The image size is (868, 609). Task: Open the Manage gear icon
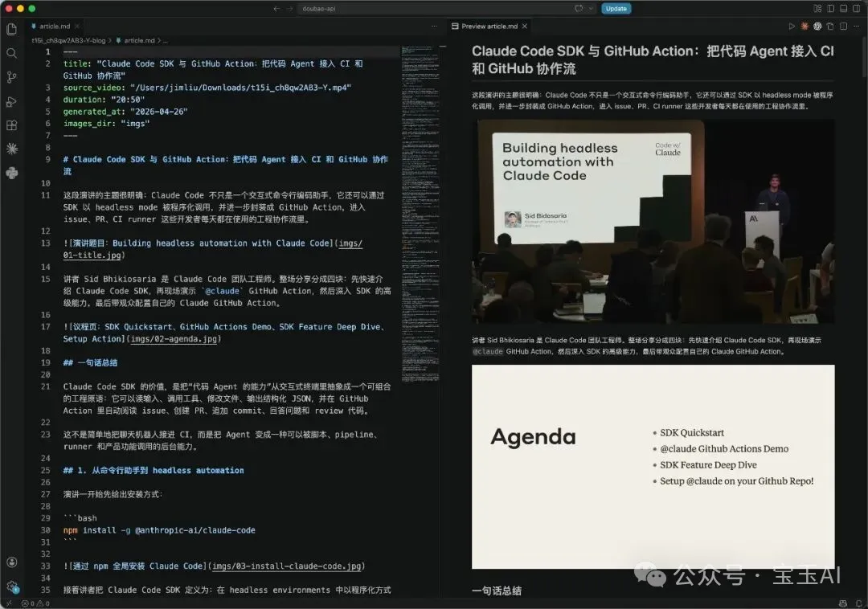(11, 587)
